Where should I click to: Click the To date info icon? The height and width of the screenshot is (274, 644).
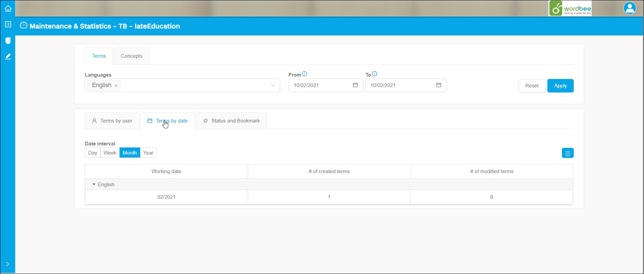[x=374, y=74]
